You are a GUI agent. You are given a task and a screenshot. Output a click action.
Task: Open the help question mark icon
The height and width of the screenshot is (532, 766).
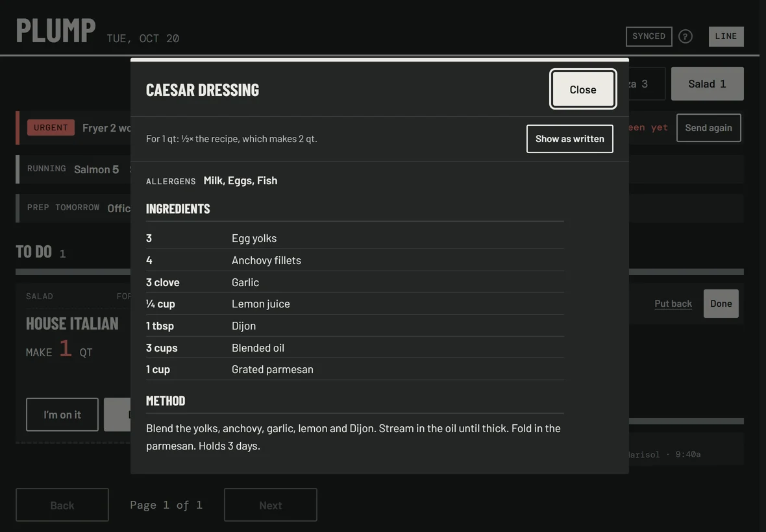click(x=686, y=36)
